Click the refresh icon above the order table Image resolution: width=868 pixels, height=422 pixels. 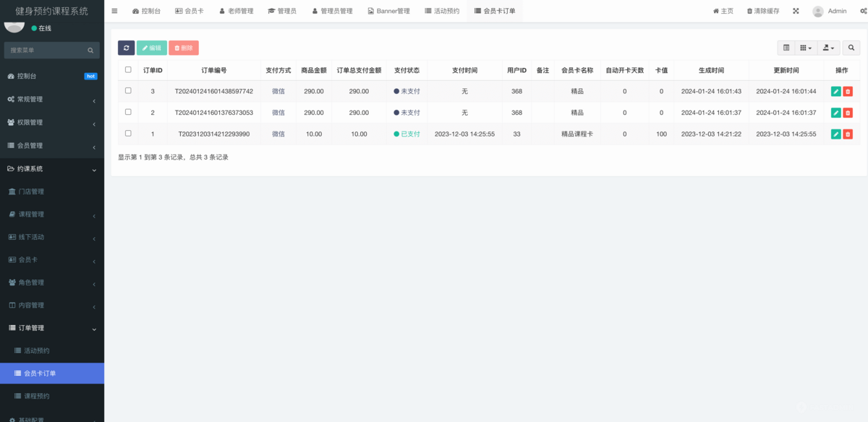pos(126,48)
